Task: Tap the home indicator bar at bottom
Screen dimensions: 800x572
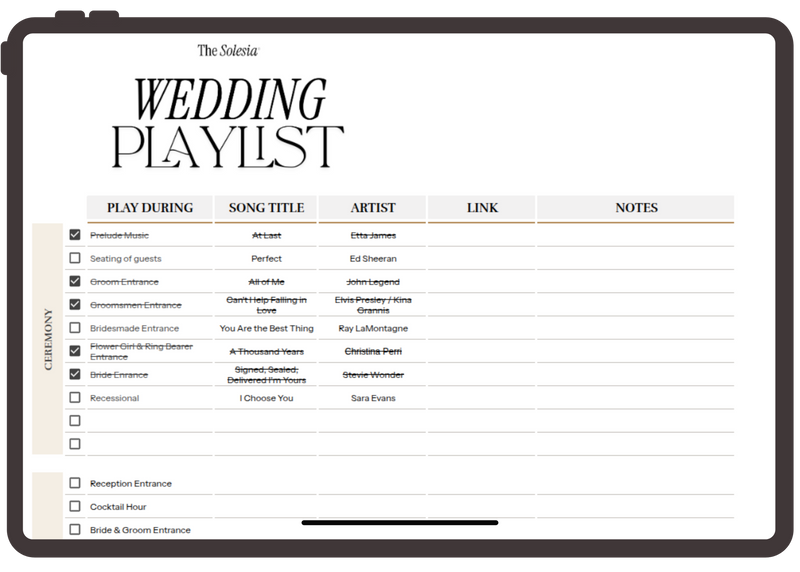Action: tap(400, 521)
